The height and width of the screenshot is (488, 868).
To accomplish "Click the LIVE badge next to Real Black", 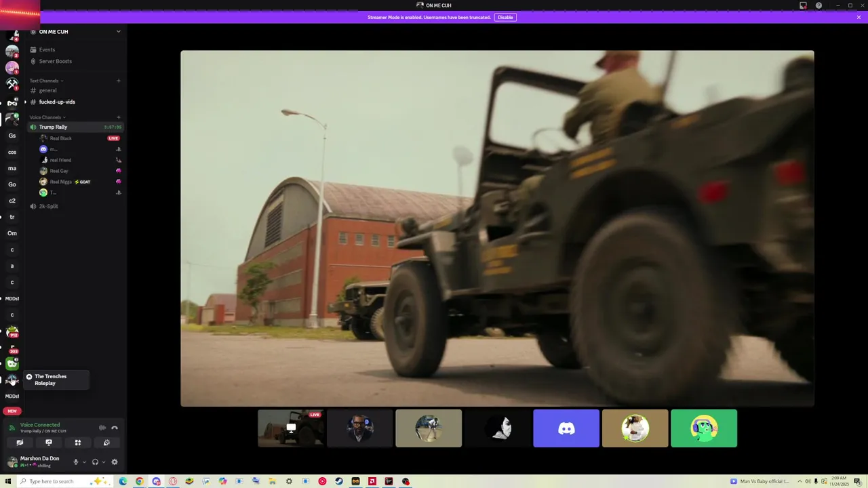I will [113, 138].
